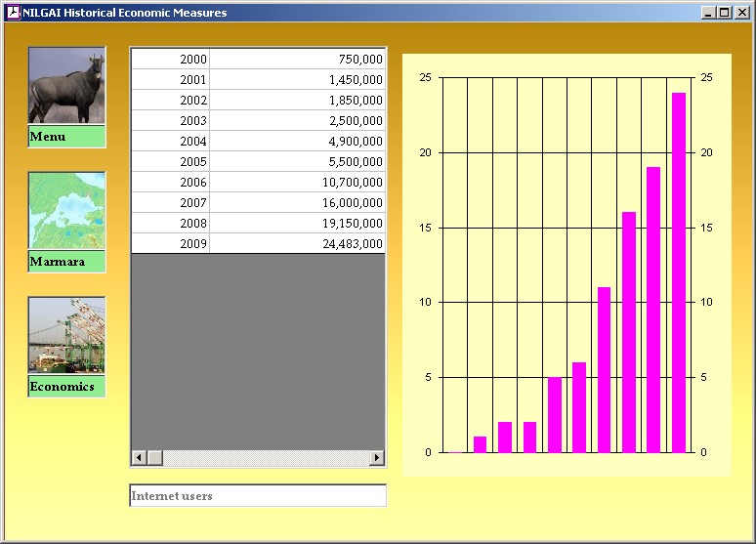Open the Marmara map image
The height and width of the screenshot is (544, 756).
click(x=66, y=211)
